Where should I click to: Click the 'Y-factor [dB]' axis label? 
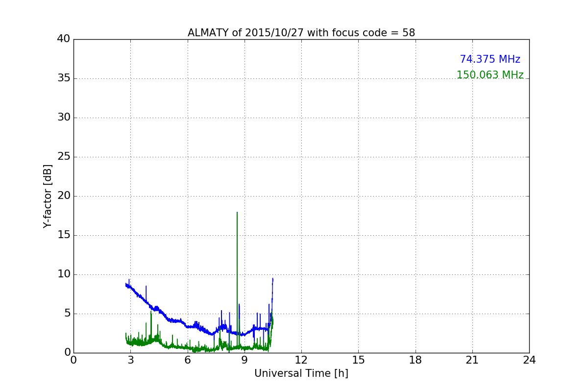[48, 196]
